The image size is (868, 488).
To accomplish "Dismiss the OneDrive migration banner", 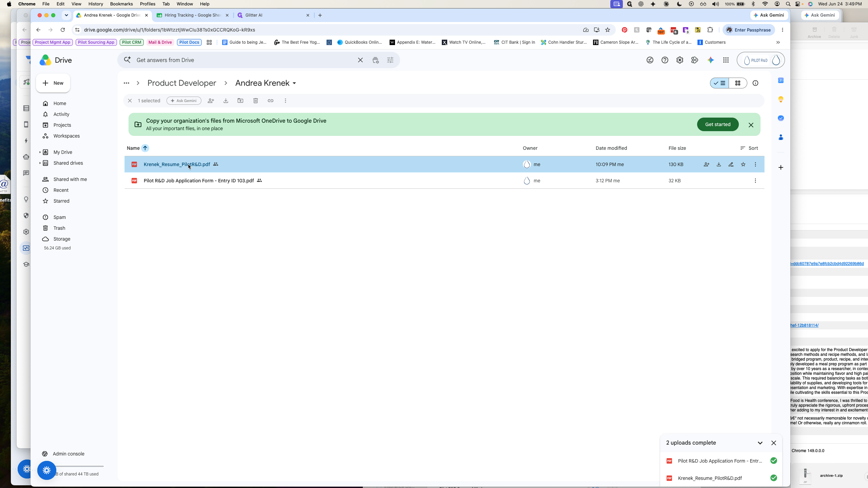I will pos(751,125).
